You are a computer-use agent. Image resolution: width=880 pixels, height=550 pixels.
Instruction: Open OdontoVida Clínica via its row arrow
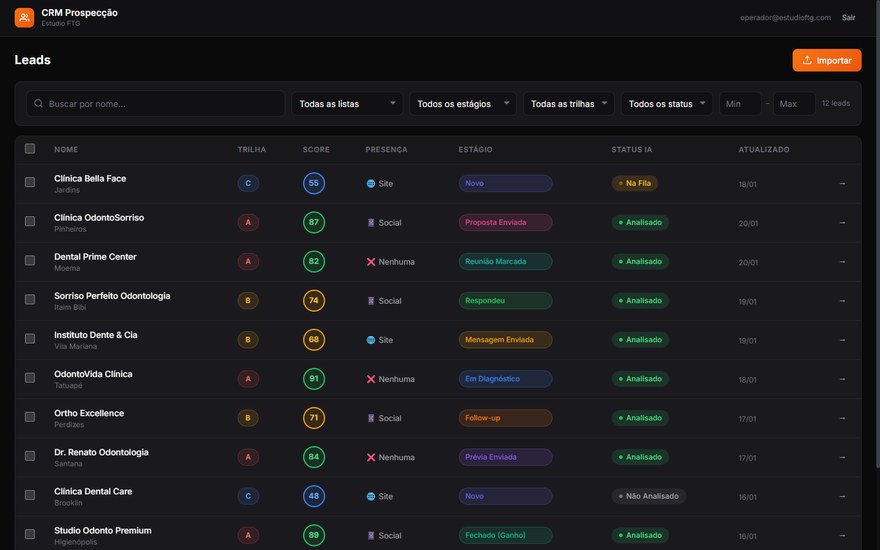[842, 379]
